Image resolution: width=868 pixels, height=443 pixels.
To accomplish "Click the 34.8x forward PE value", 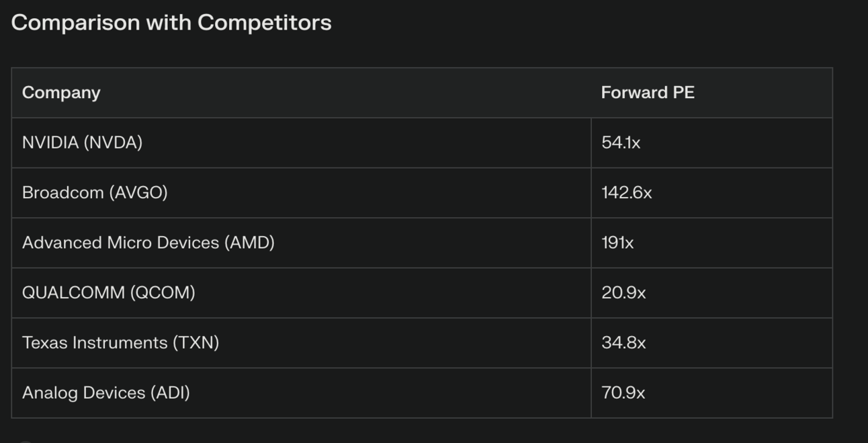I will tap(623, 343).
